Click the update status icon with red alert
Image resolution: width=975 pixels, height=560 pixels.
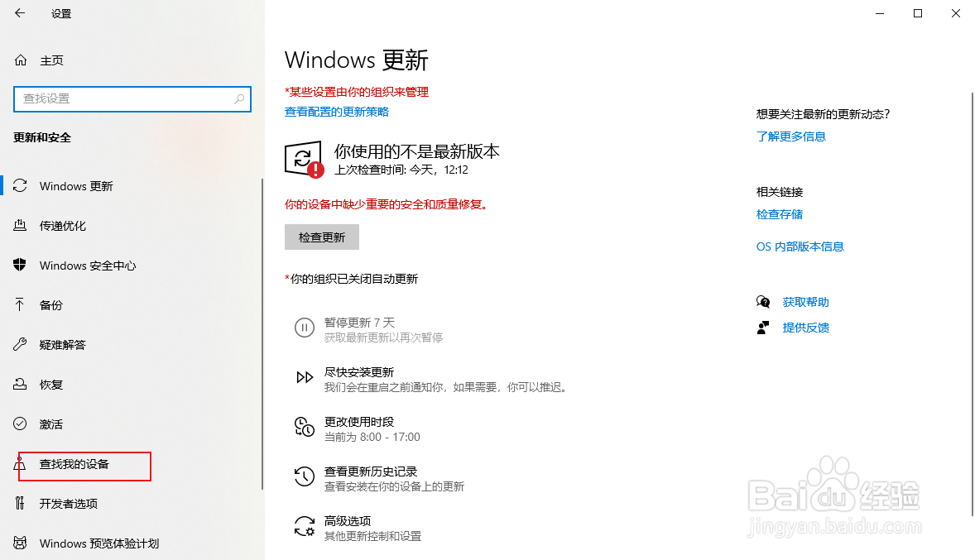[304, 160]
